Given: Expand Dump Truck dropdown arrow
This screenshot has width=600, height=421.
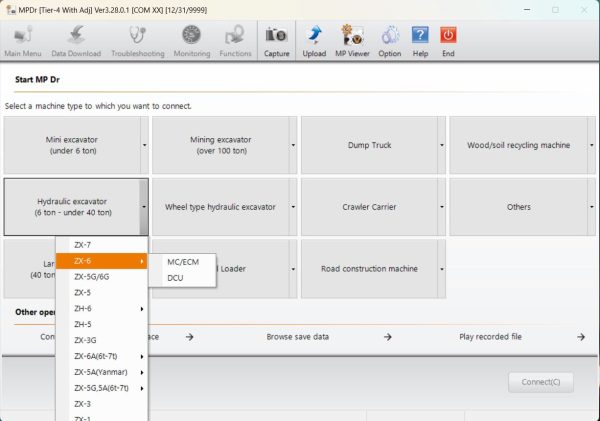Looking at the screenshot, I should (x=442, y=145).
